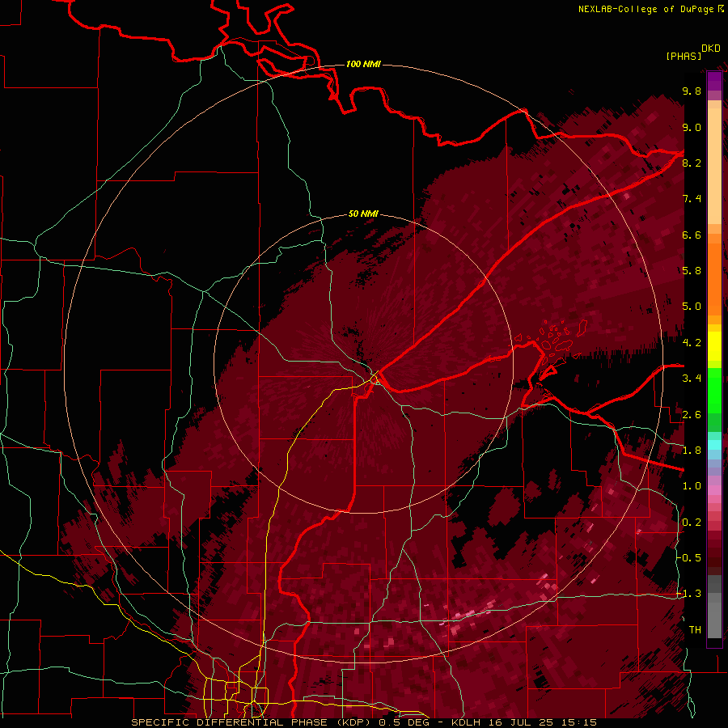Pick the pale peach color bar segment
The width and height of the screenshot is (728, 728).
[x=714, y=166]
